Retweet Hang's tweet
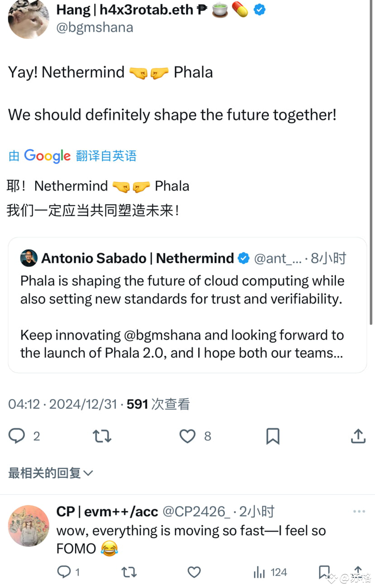The image size is (375, 588). [101, 436]
